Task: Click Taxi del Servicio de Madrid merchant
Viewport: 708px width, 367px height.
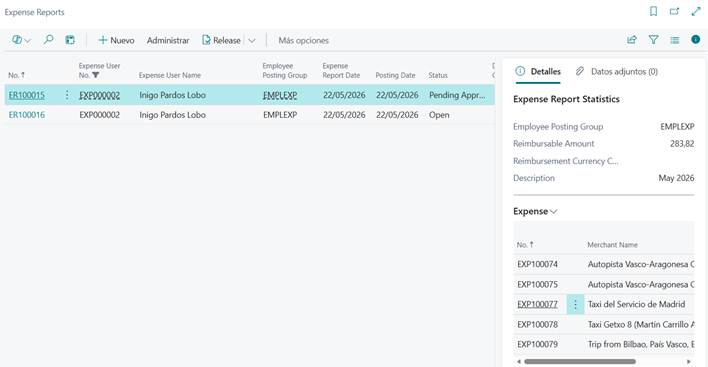Action: click(x=636, y=304)
